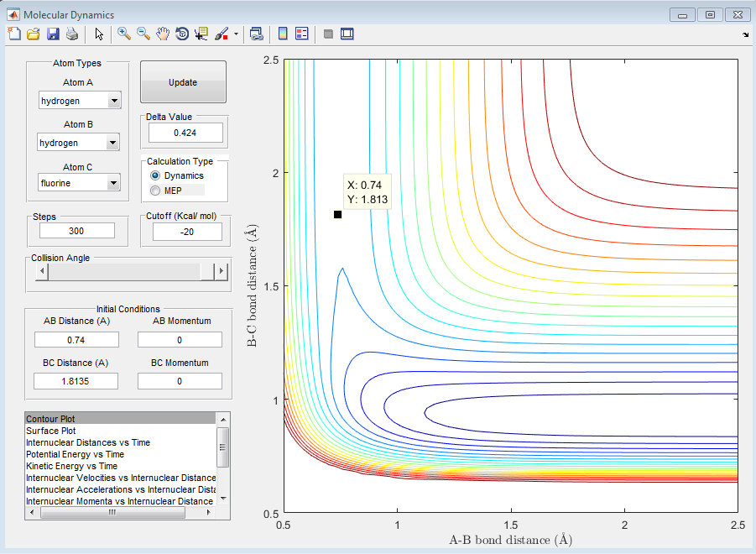
Task: Select the MEP calculation type
Action: pyautogui.click(x=155, y=191)
